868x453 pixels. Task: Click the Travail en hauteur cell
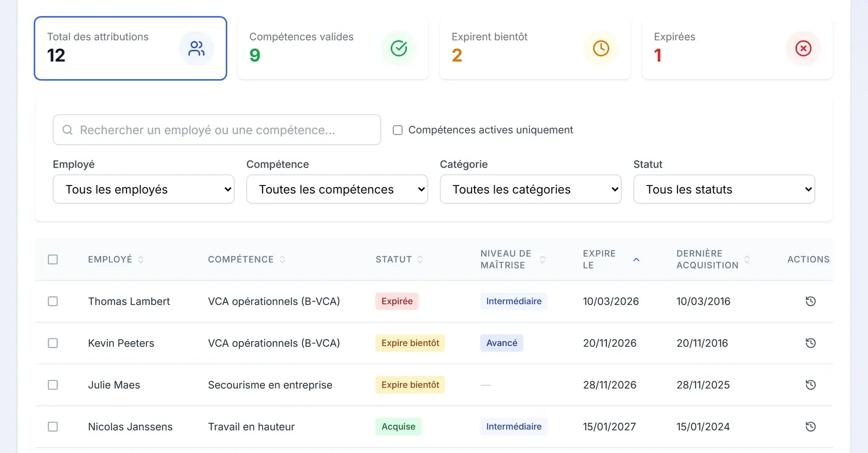(251, 426)
